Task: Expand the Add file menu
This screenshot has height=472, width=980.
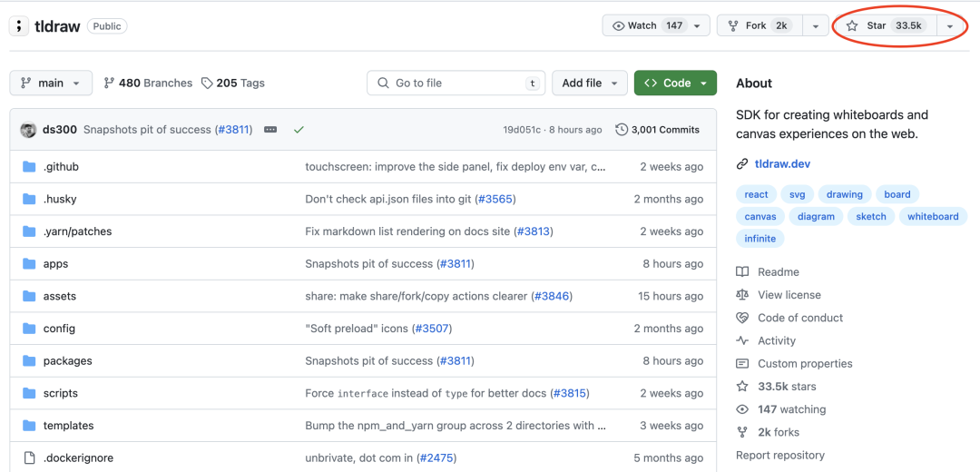Action: tap(588, 83)
